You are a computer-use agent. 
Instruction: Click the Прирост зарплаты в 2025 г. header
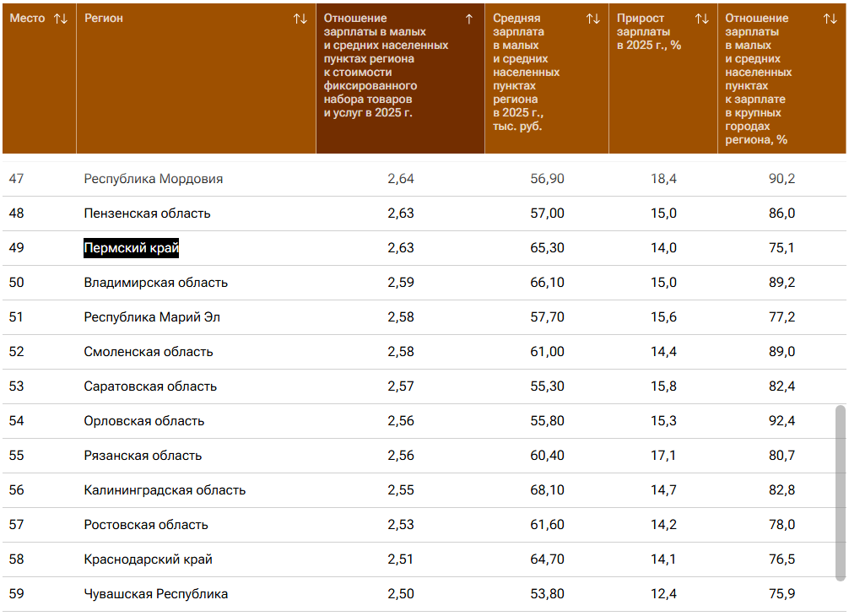(648, 32)
